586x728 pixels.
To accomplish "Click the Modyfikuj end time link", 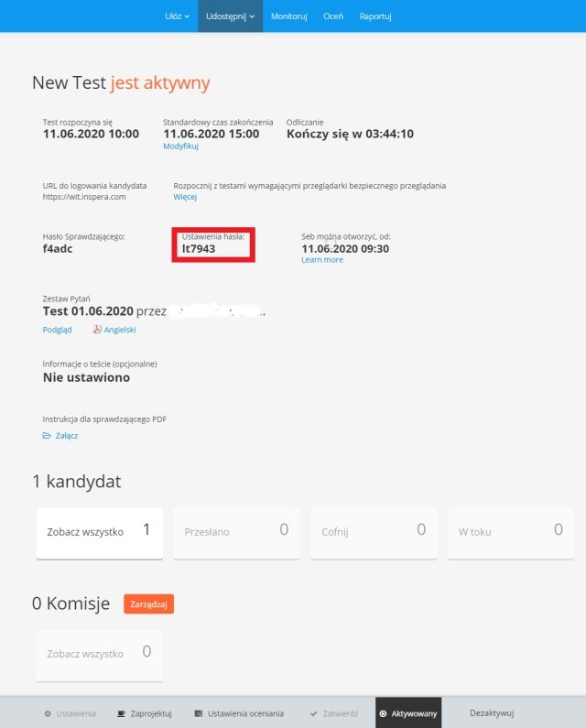I will (x=180, y=146).
